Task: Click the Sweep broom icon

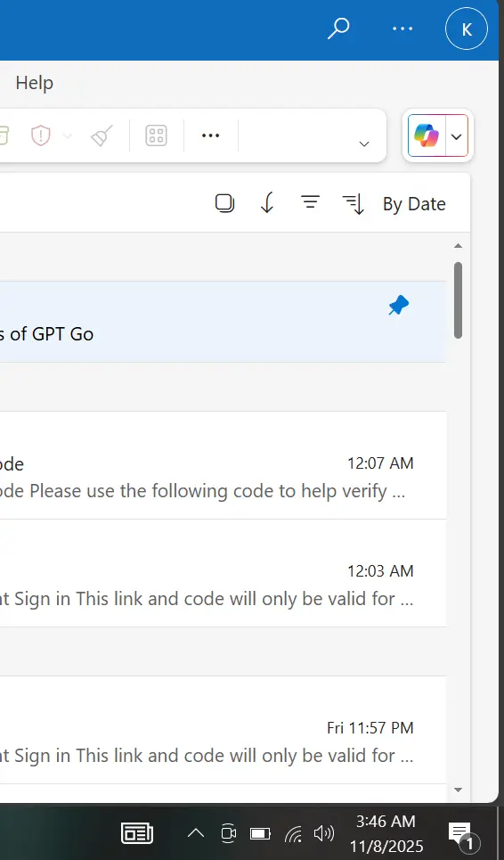Action: pyautogui.click(x=102, y=135)
